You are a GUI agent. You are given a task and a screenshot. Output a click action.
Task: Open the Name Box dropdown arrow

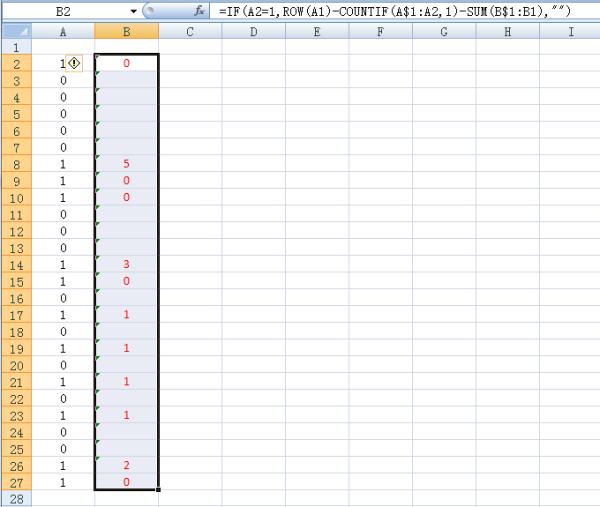coord(133,11)
